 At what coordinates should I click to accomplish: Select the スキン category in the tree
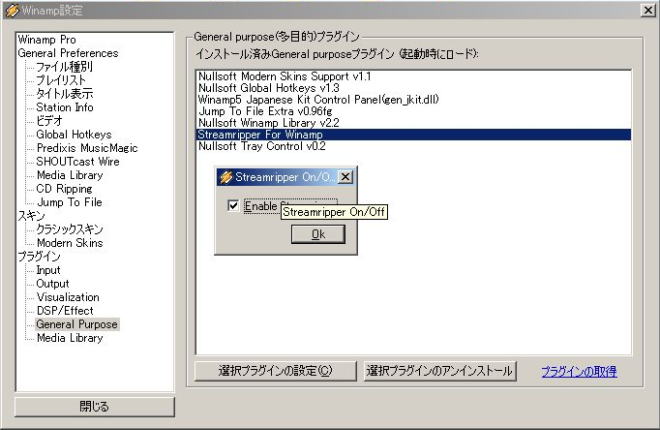[x=31, y=216]
